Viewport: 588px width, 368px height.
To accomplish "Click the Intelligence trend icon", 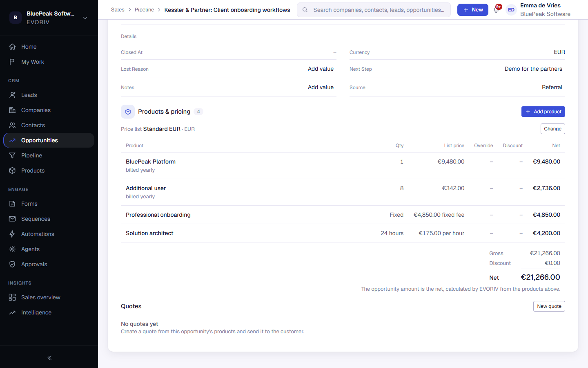I will pos(12,312).
